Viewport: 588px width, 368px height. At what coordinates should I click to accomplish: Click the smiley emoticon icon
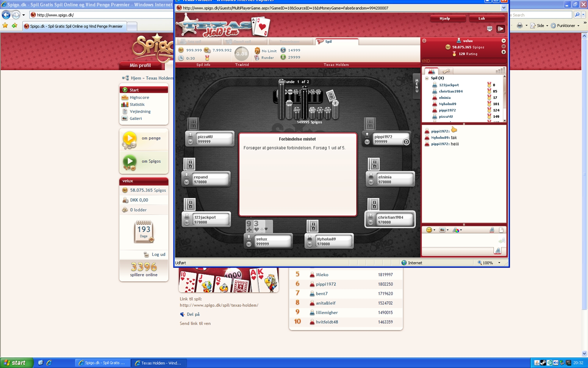[429, 230]
